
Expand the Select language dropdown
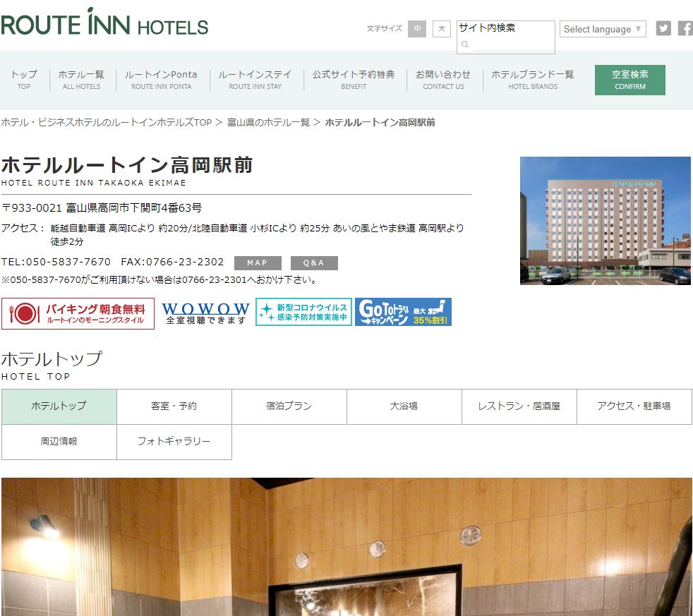(x=603, y=29)
